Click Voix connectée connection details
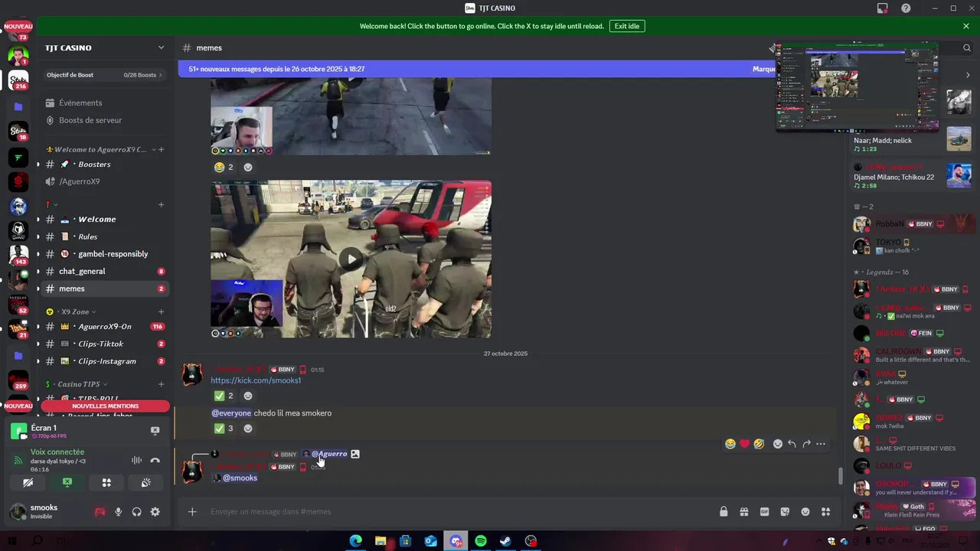The width and height of the screenshot is (980, 551). 57,452
